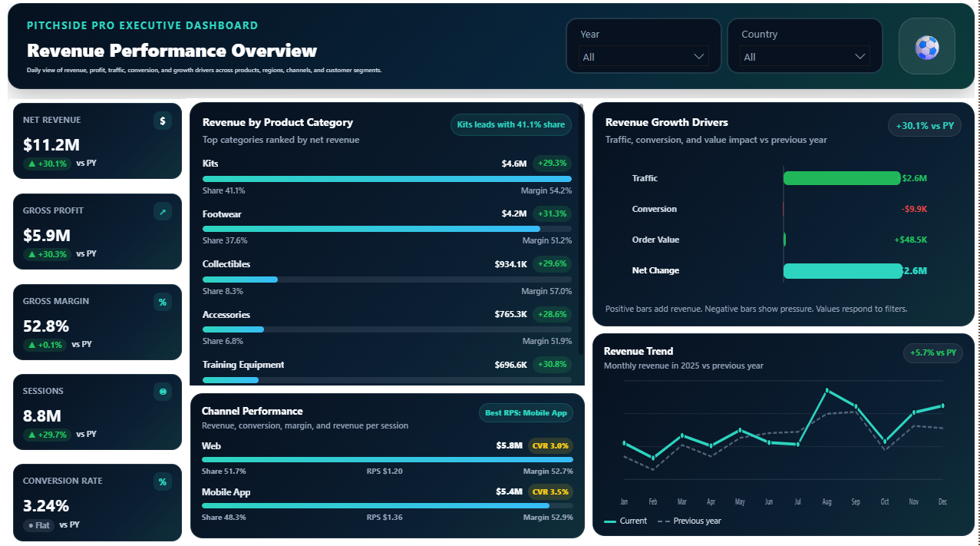This screenshot has width=980, height=546.
Task: Click the Web channel share bar
Action: click(388, 459)
